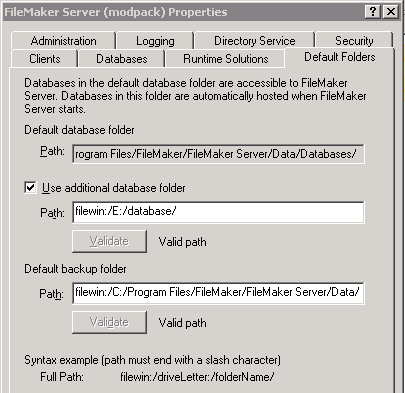
Task: Click the dialog title bar
Action: tap(183, 12)
